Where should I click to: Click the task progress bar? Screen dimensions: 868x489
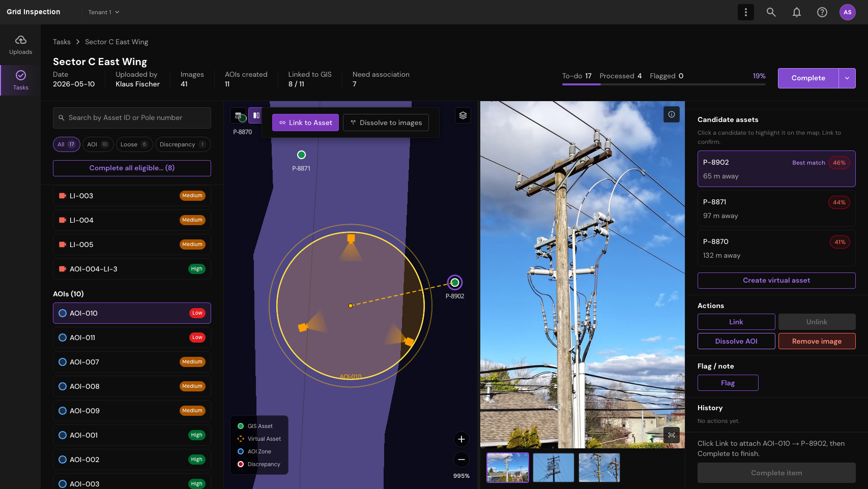point(664,84)
